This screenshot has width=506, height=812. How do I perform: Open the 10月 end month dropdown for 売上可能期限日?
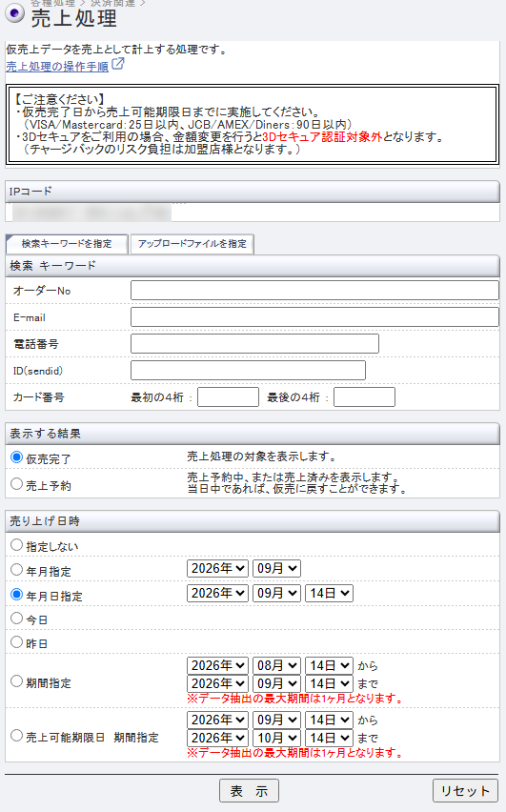[x=276, y=738]
